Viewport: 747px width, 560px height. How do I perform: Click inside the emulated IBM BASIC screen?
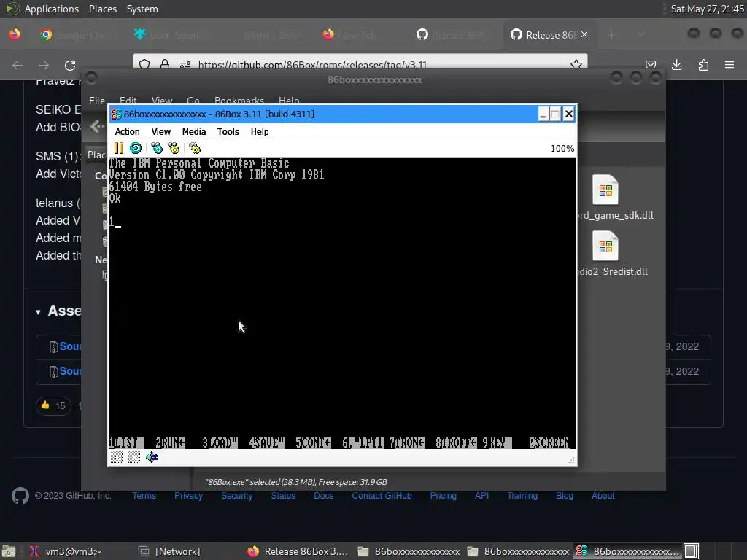click(x=343, y=303)
